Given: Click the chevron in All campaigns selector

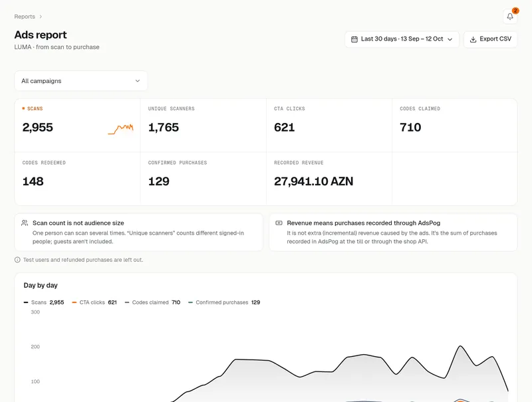Looking at the screenshot, I should pos(138,80).
